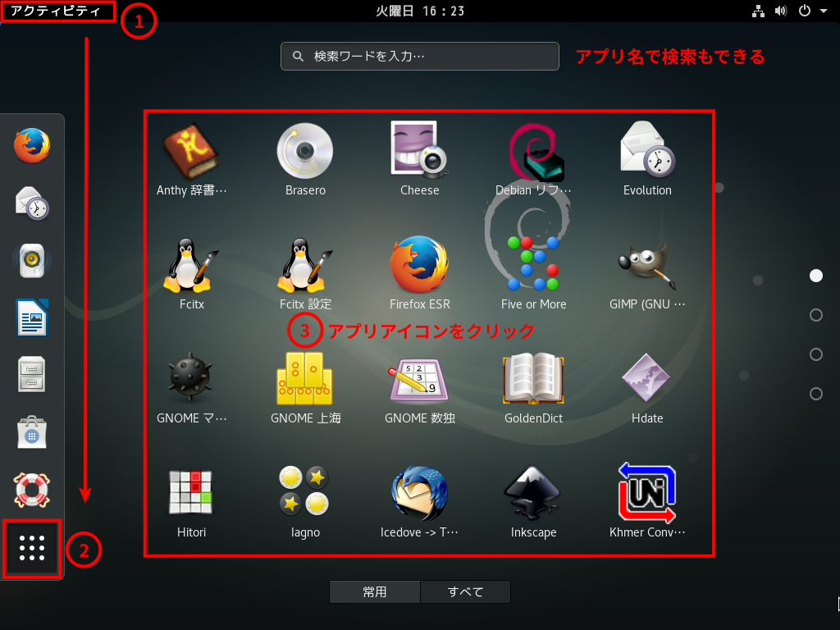Select first app page indicator

point(816,276)
